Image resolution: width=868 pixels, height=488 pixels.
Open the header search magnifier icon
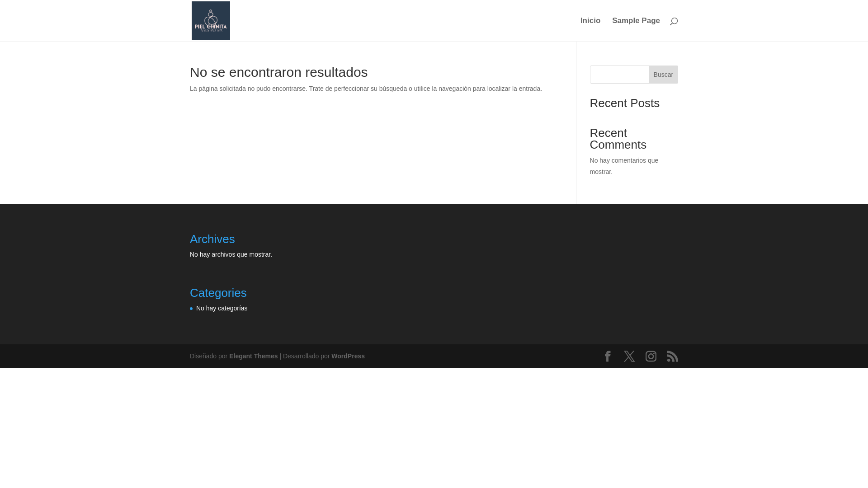674,21
